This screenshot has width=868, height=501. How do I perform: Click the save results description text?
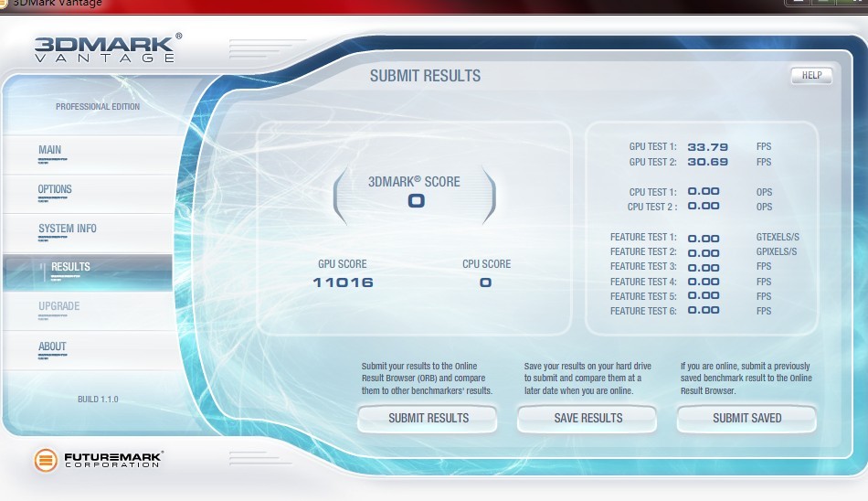point(587,378)
